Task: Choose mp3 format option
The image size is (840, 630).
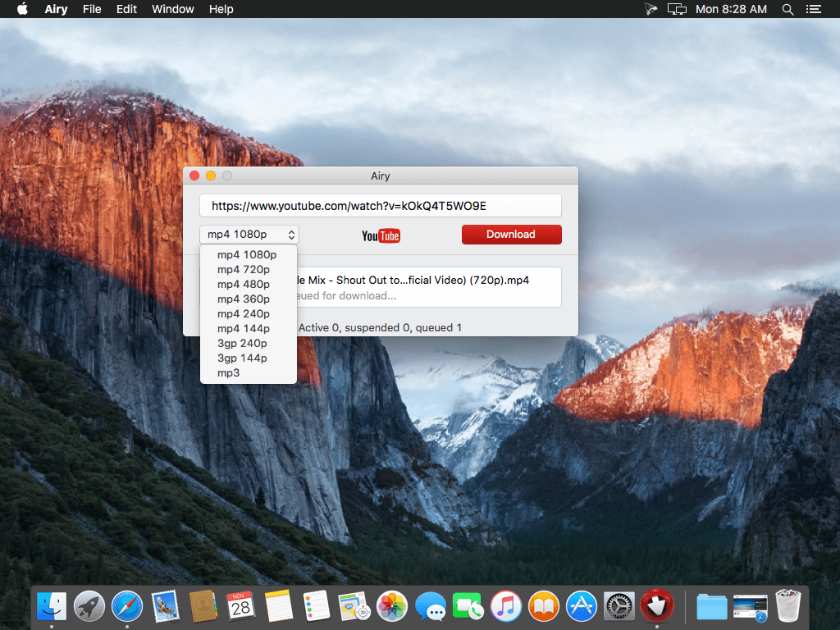Action: pos(229,373)
